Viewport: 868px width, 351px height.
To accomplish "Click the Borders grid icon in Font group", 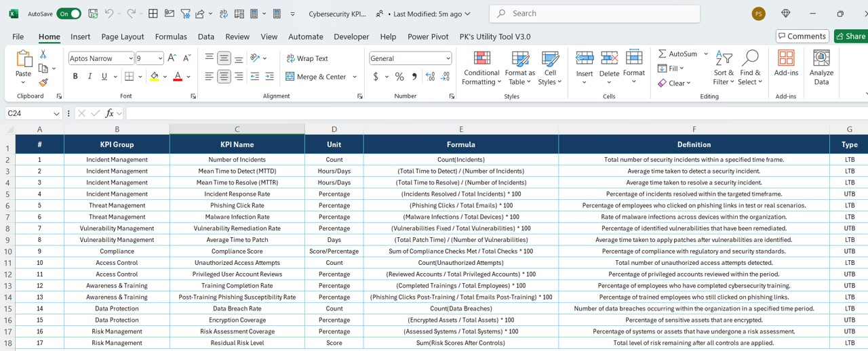I will (x=129, y=77).
